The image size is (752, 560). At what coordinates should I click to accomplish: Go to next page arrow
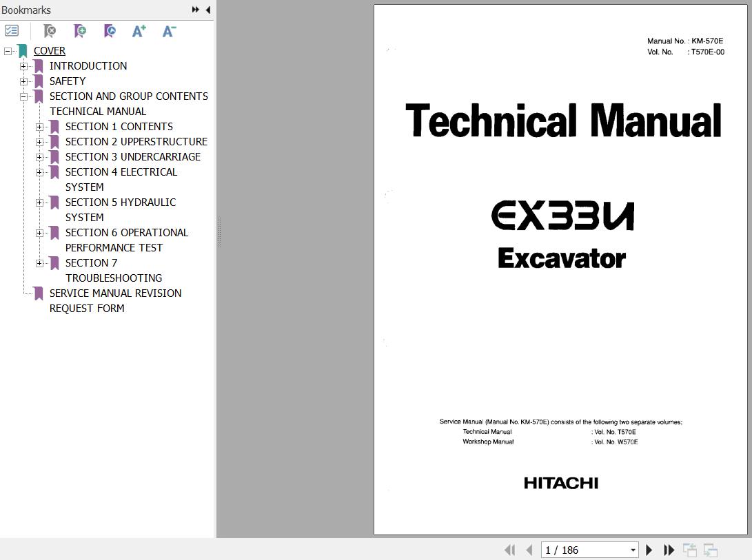[x=649, y=550]
